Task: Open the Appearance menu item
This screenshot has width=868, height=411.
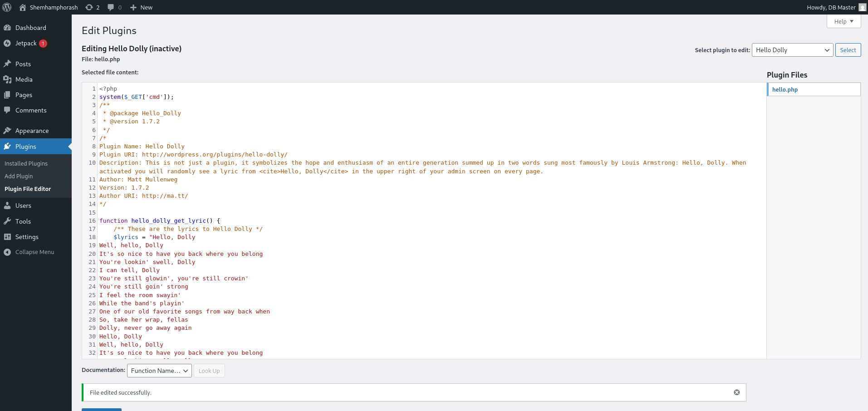Action: (32, 131)
